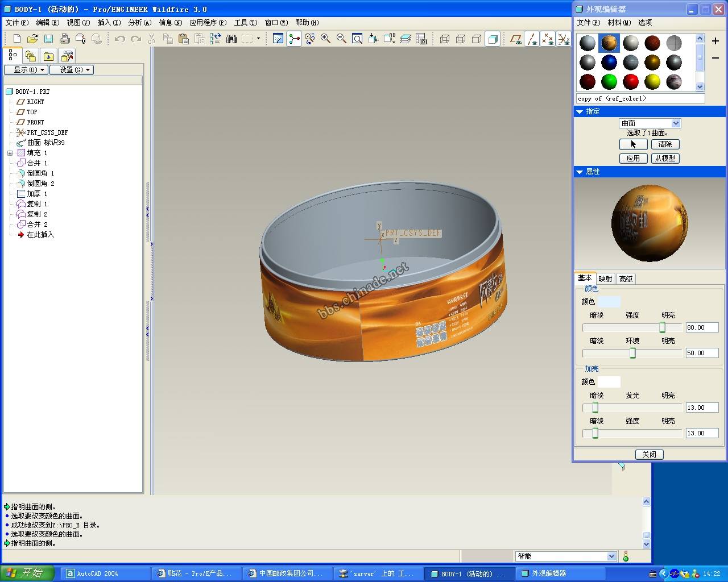Click the open file folder icon
Image resolution: width=728 pixels, height=582 pixels.
[x=32, y=39]
